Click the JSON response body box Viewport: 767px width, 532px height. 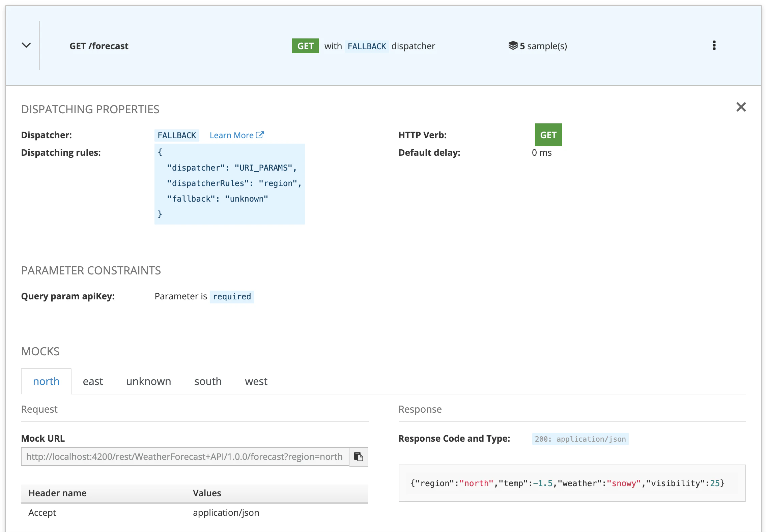coord(572,483)
